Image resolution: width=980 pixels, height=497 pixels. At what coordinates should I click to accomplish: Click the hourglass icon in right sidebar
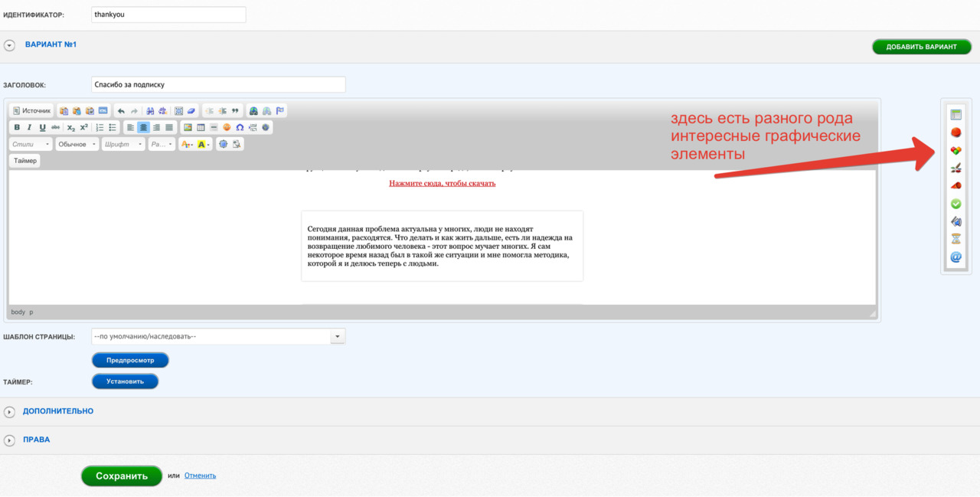(x=955, y=239)
